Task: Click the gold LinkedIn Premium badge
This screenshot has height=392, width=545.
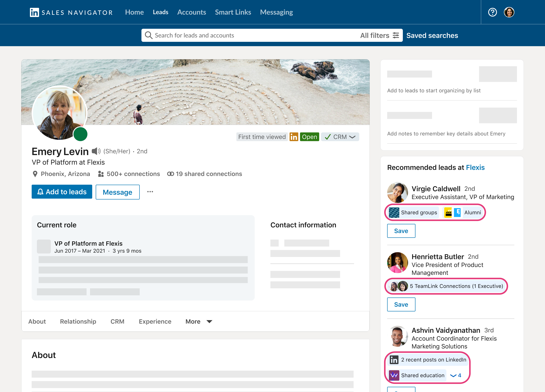Action: [x=294, y=137]
